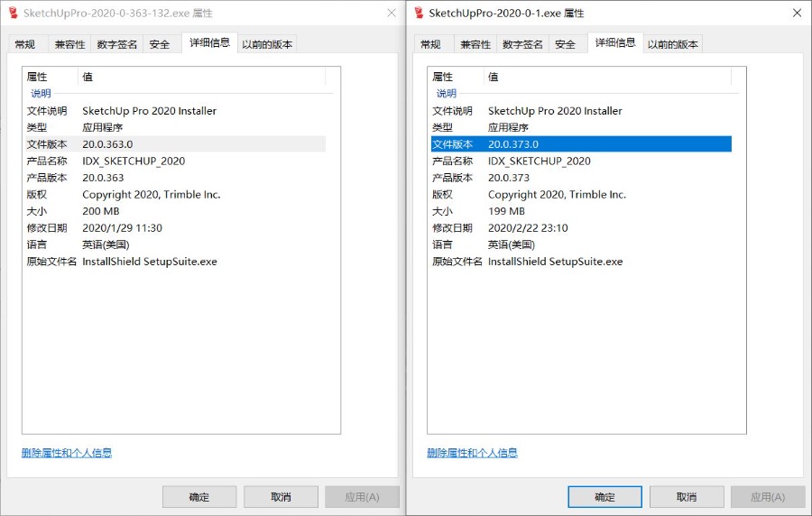Image resolution: width=812 pixels, height=516 pixels.
Task: Select 语言 英语(美国) row in left window
Action: point(176,244)
